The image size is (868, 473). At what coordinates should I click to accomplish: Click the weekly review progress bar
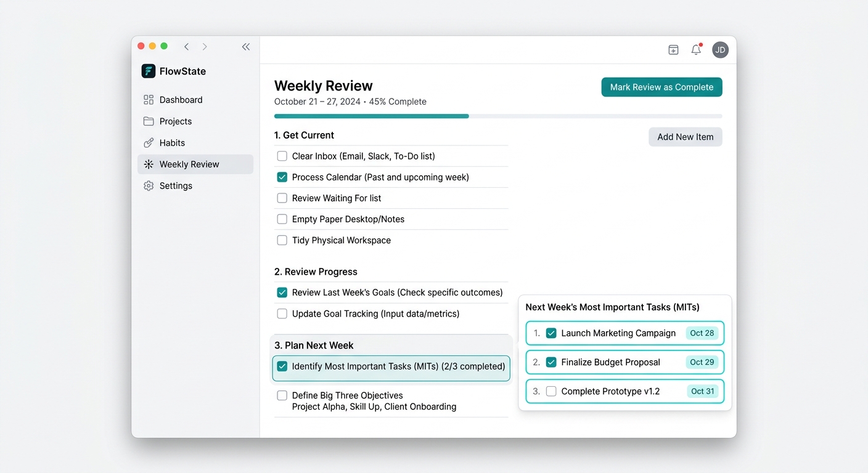pyautogui.click(x=498, y=116)
